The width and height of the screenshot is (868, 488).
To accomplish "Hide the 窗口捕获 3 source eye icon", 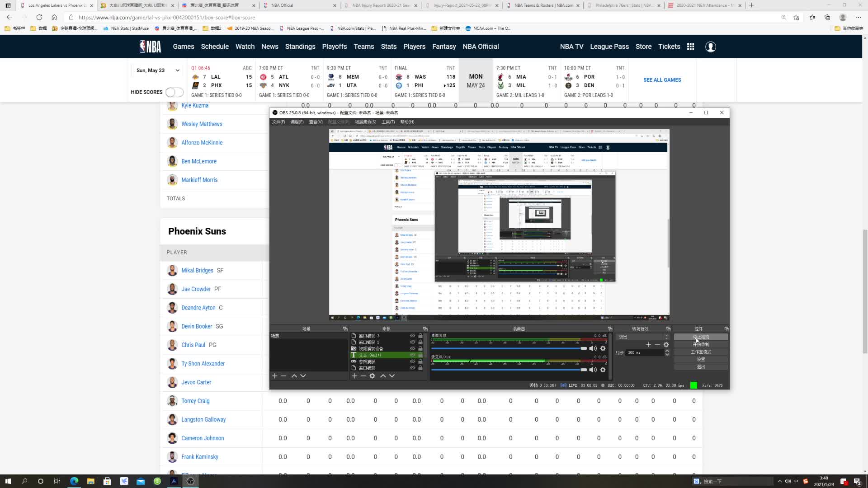I will tap(412, 336).
